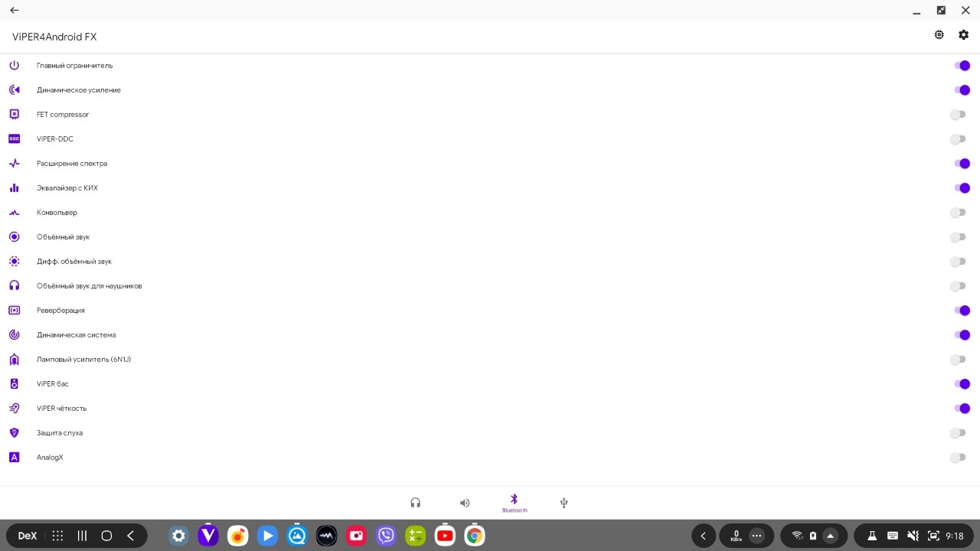
Task: Click the Расширение спектра waveform icon
Action: point(14,164)
